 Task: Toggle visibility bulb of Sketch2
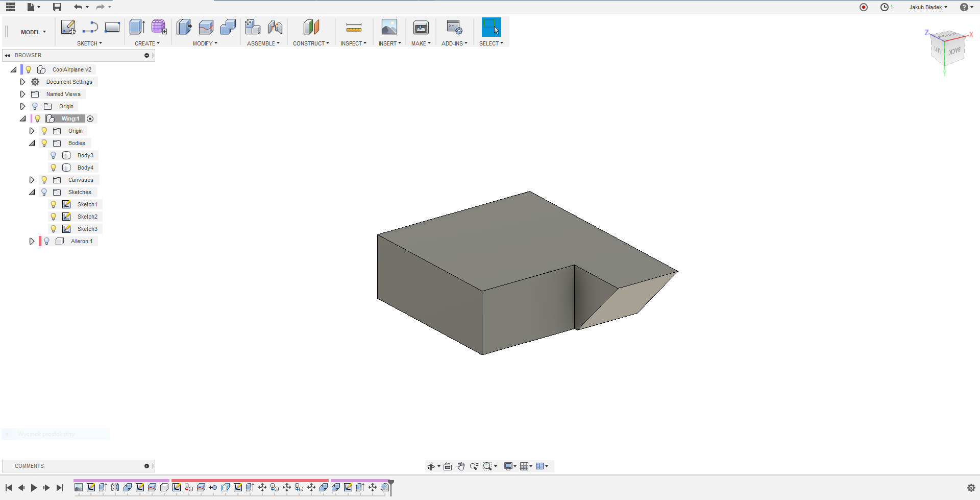[53, 217]
